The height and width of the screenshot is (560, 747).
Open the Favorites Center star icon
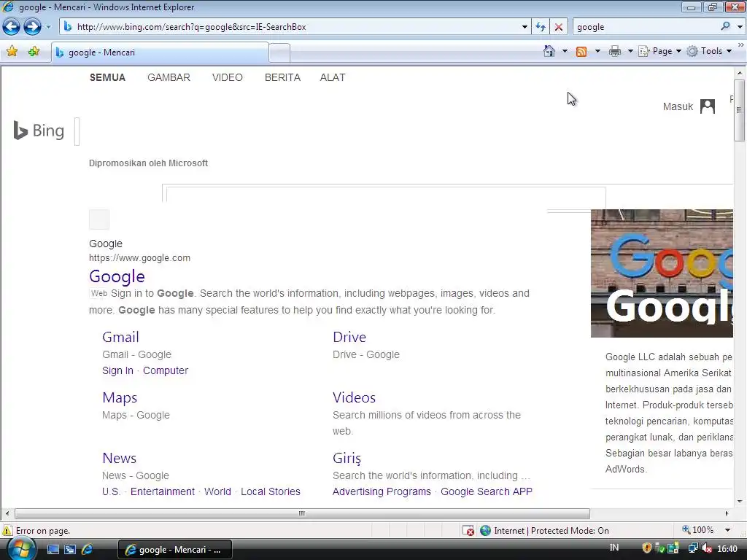tap(12, 52)
